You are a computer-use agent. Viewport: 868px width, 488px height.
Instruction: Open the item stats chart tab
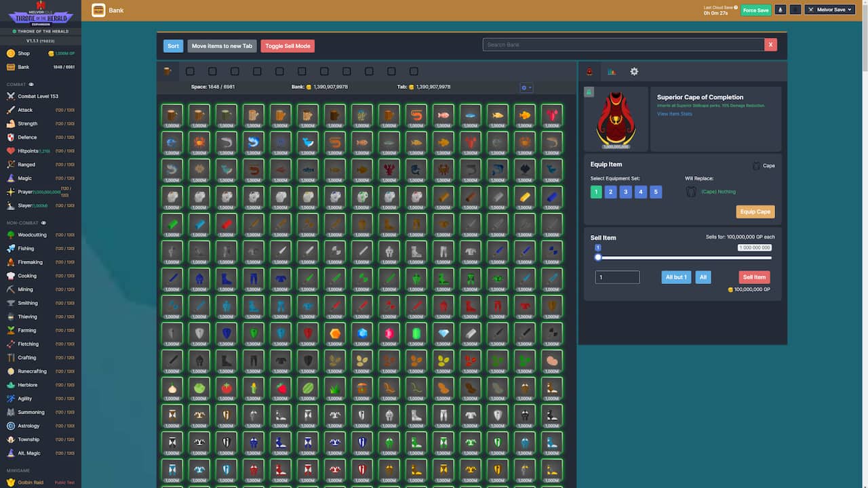pos(612,71)
